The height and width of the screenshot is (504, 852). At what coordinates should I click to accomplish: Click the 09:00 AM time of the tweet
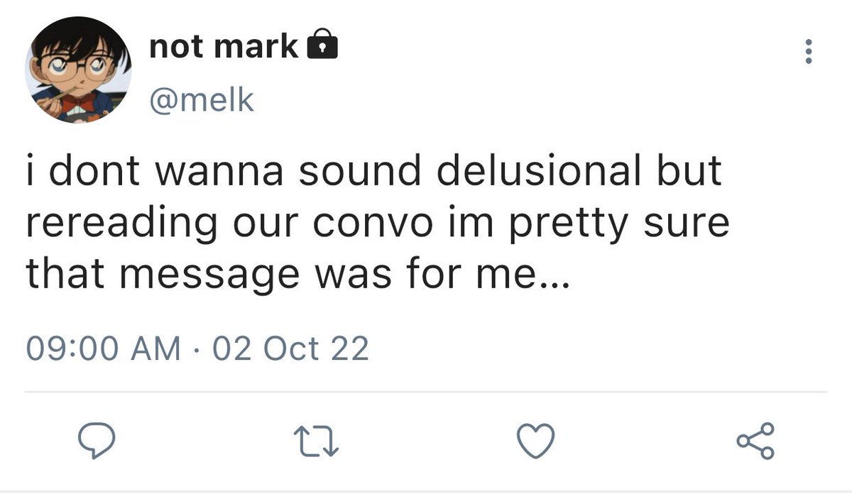[103, 349]
